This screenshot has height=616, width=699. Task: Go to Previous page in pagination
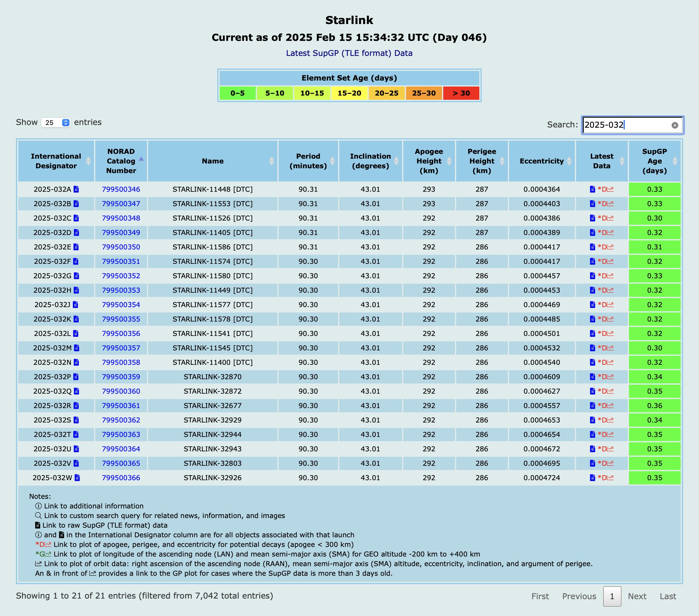coord(579,596)
